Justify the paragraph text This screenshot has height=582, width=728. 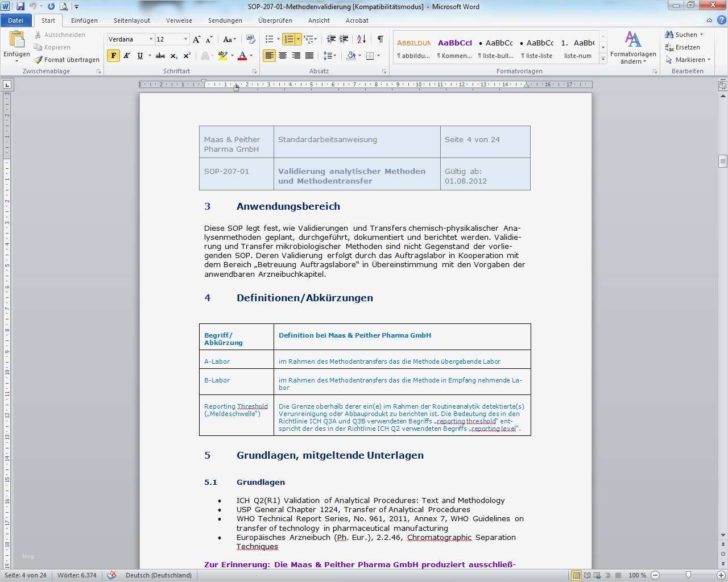pos(309,56)
